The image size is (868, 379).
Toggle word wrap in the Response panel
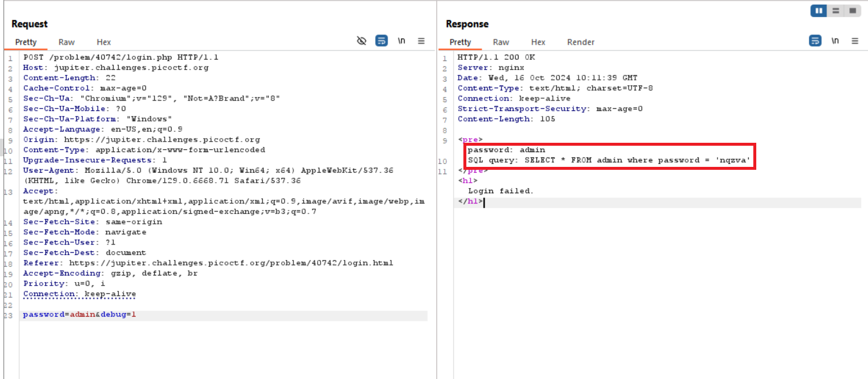(x=815, y=41)
